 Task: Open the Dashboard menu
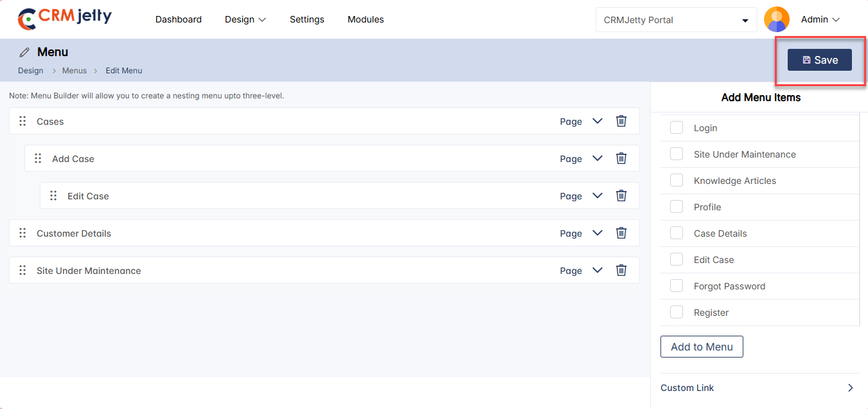pyautogui.click(x=179, y=19)
